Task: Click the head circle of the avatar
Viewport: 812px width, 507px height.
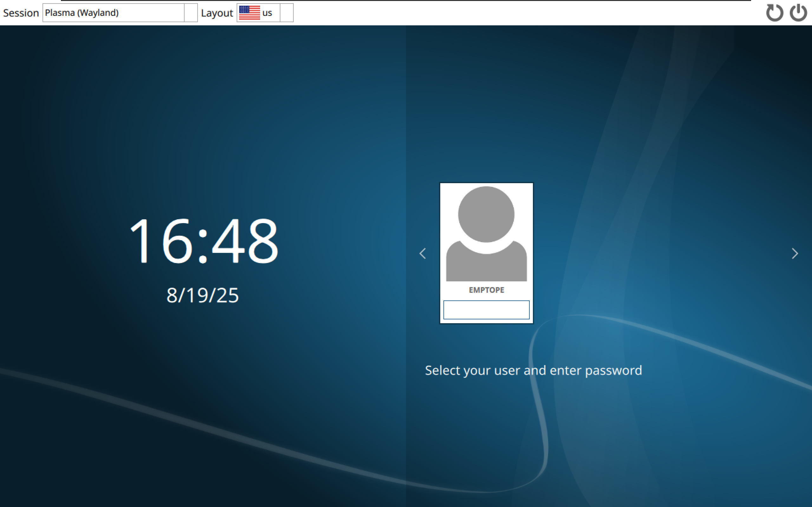Action: click(486, 214)
